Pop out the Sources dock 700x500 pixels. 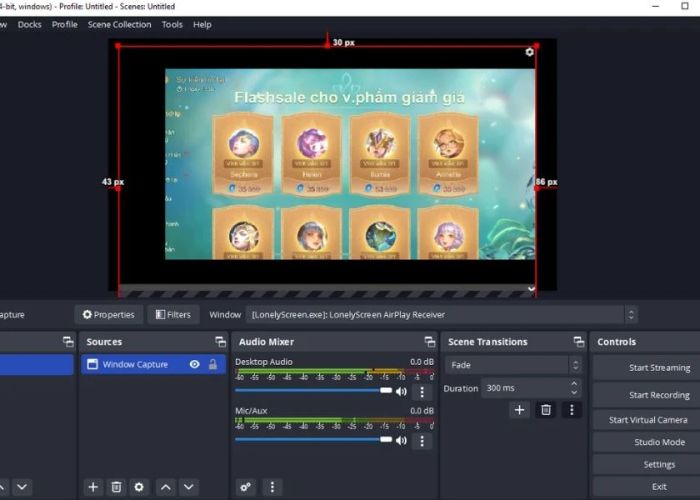point(220,342)
